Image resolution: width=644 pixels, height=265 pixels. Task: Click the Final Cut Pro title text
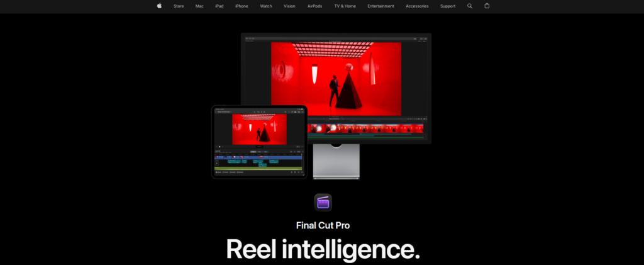click(322, 225)
